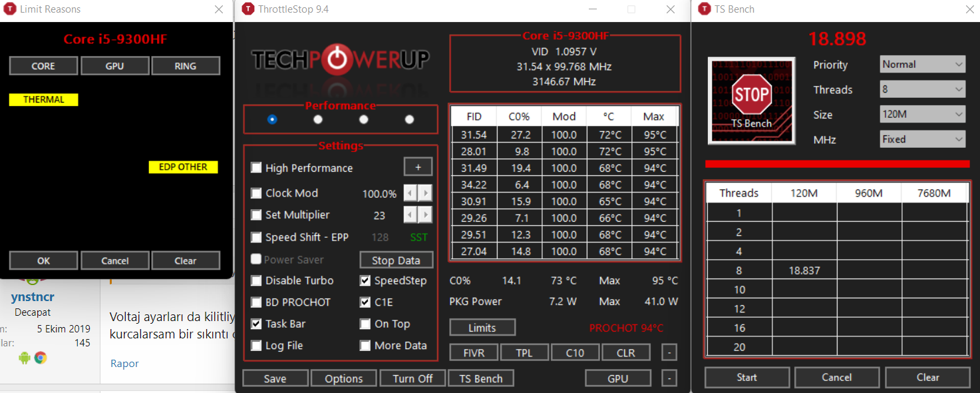Image resolution: width=980 pixels, height=393 pixels.
Task: Click the 18.837 result cell in TS Bench
Action: [804, 270]
